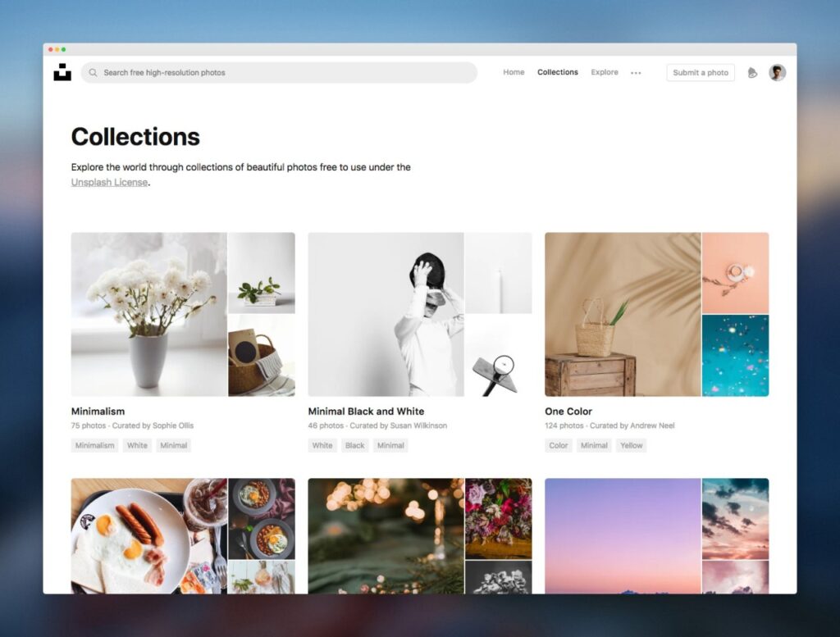Open the purple-pink gradient sky photo
Image resolution: width=840 pixels, height=637 pixels.
pyautogui.click(x=623, y=536)
